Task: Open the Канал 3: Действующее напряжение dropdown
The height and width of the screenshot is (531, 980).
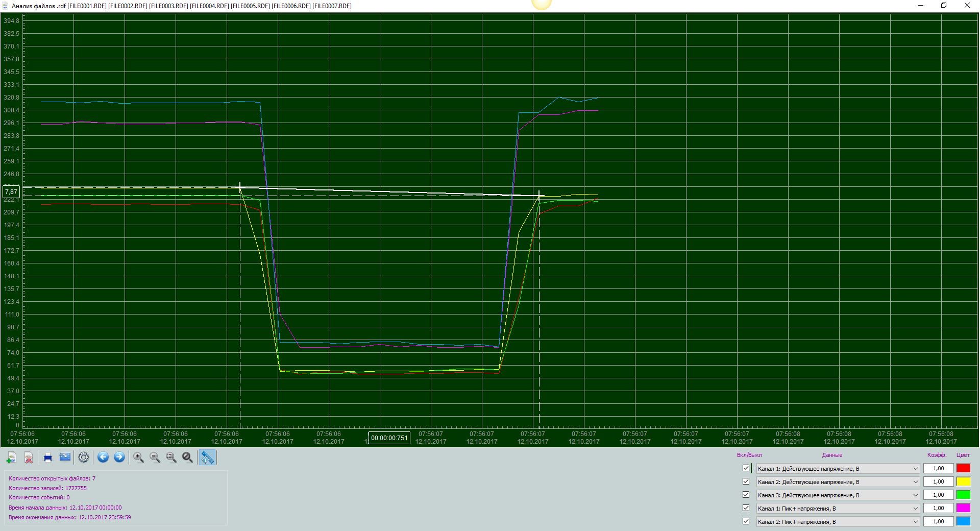Action: 838,495
